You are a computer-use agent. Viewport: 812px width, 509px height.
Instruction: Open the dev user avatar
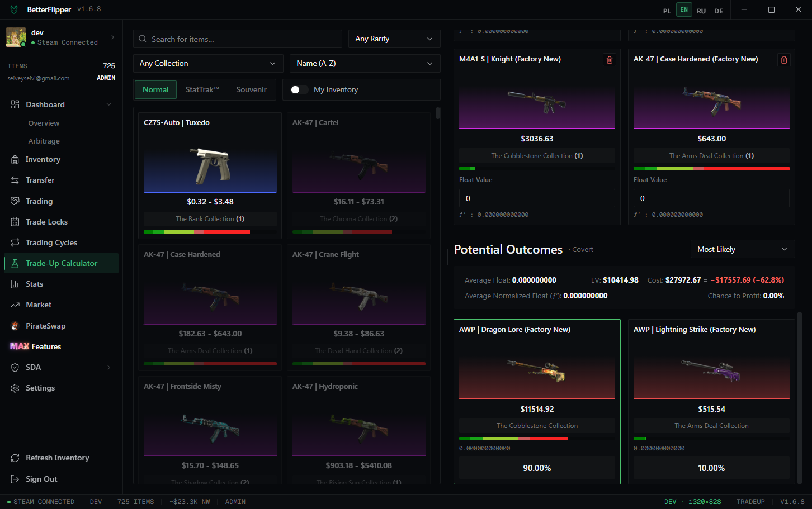pyautogui.click(x=16, y=37)
